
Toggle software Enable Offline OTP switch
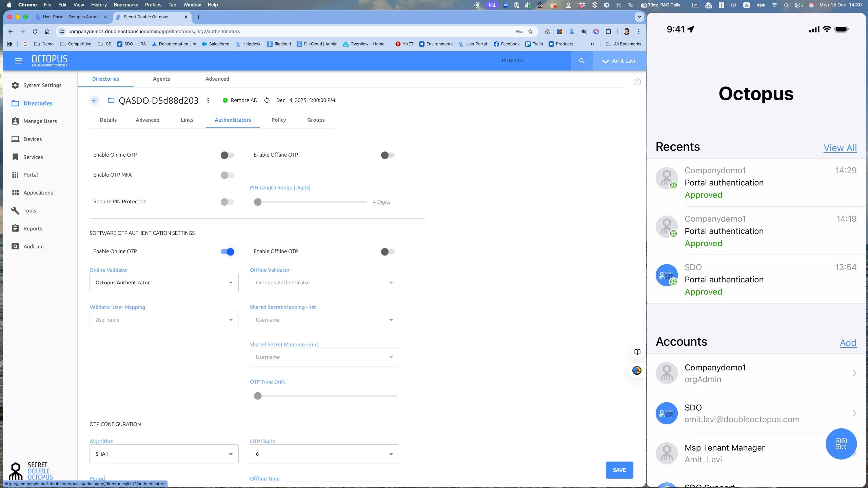tap(388, 252)
